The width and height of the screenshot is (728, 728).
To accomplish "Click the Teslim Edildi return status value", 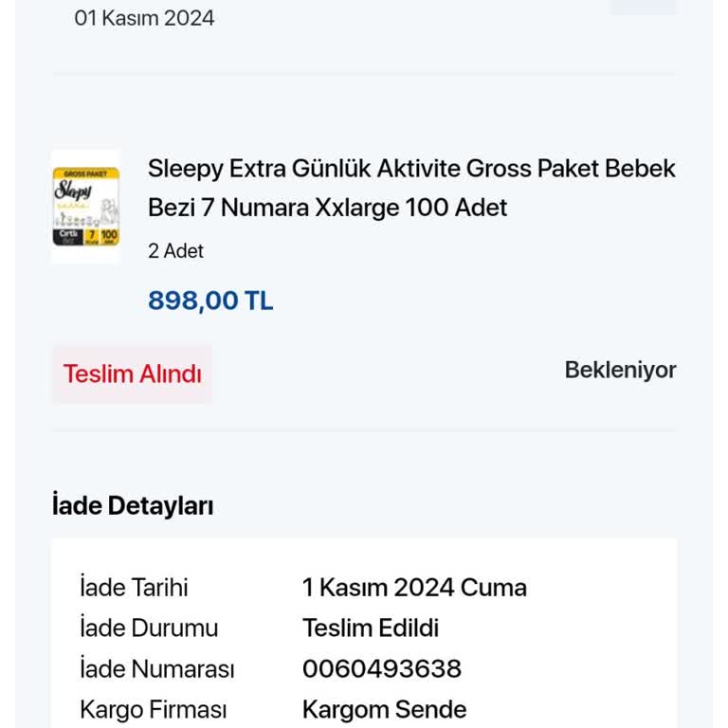I will click(371, 628).
